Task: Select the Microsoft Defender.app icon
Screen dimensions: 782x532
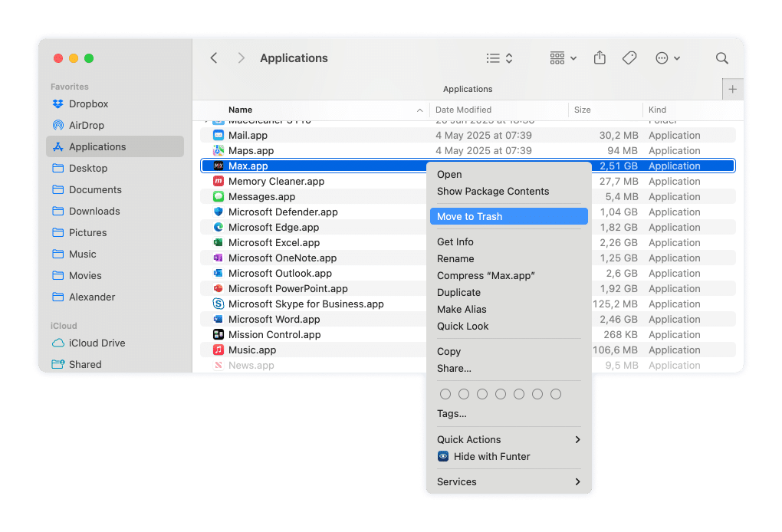Action: click(x=219, y=212)
